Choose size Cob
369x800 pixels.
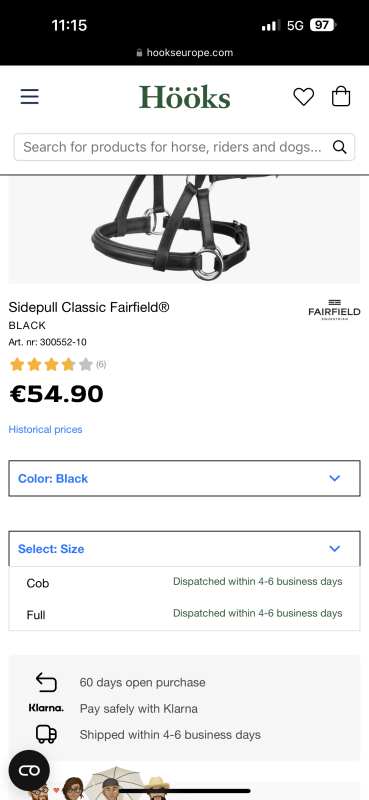184,583
